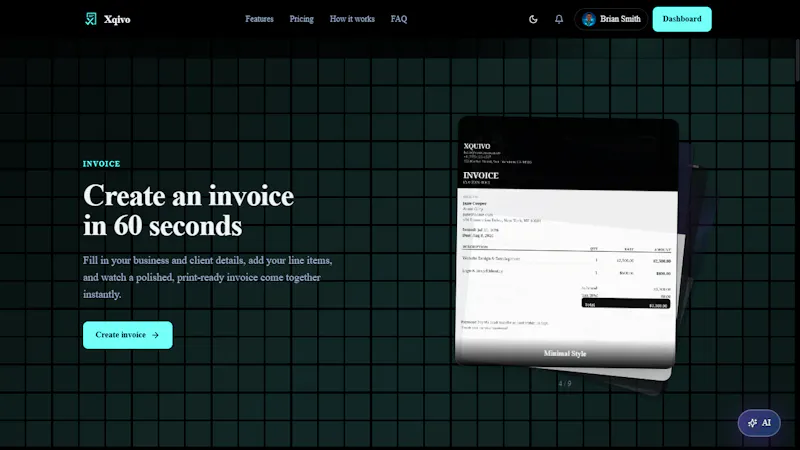Click the paragraph starting 'Fill in your business'

[x=208, y=277]
